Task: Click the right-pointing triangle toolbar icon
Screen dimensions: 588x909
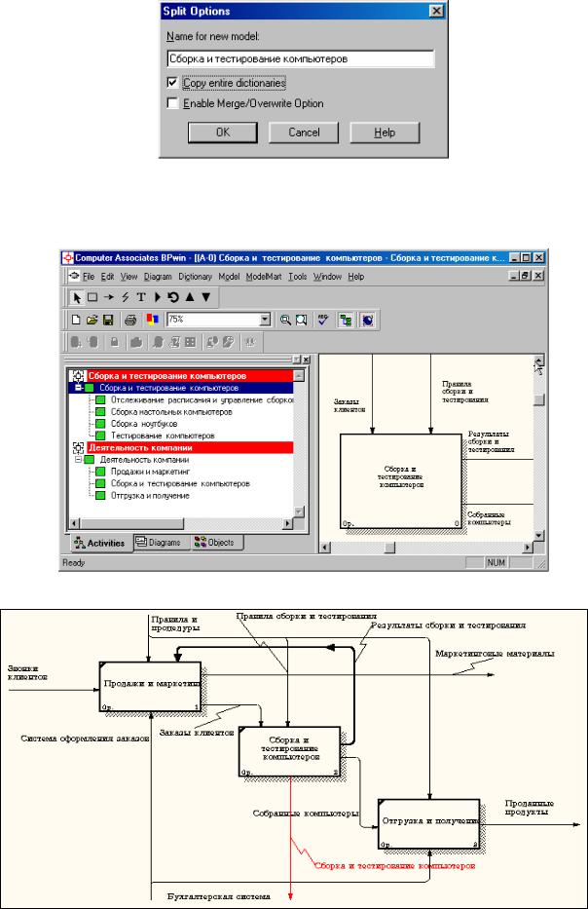Action: (x=157, y=297)
